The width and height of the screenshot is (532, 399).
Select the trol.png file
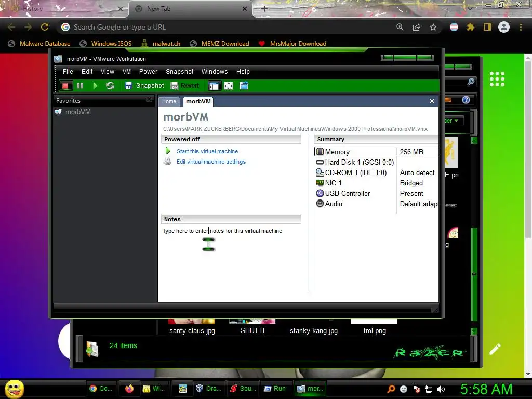[x=374, y=327]
